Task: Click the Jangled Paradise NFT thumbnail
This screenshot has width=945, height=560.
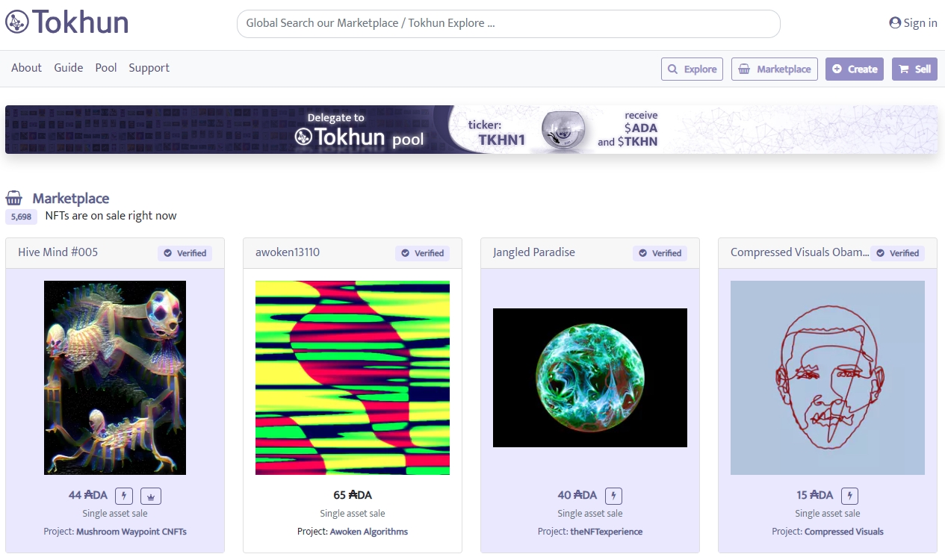Action: coord(589,377)
